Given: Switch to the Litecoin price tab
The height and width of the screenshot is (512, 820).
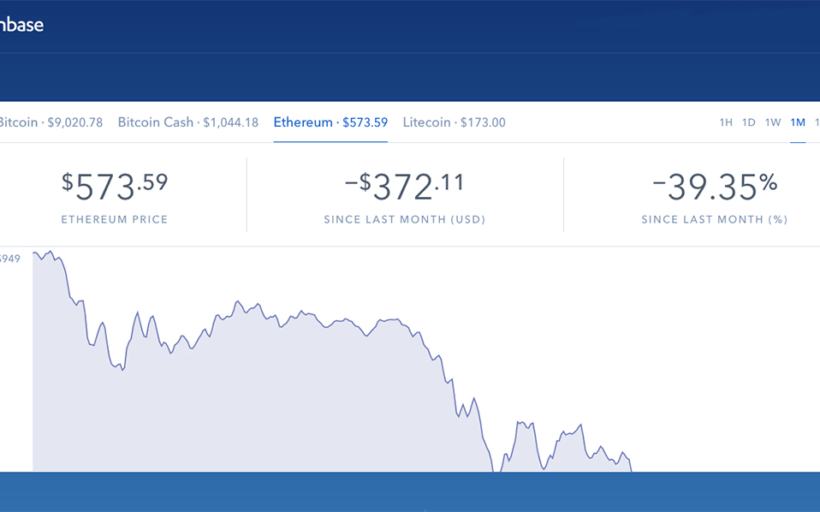Looking at the screenshot, I should pyautogui.click(x=454, y=123).
